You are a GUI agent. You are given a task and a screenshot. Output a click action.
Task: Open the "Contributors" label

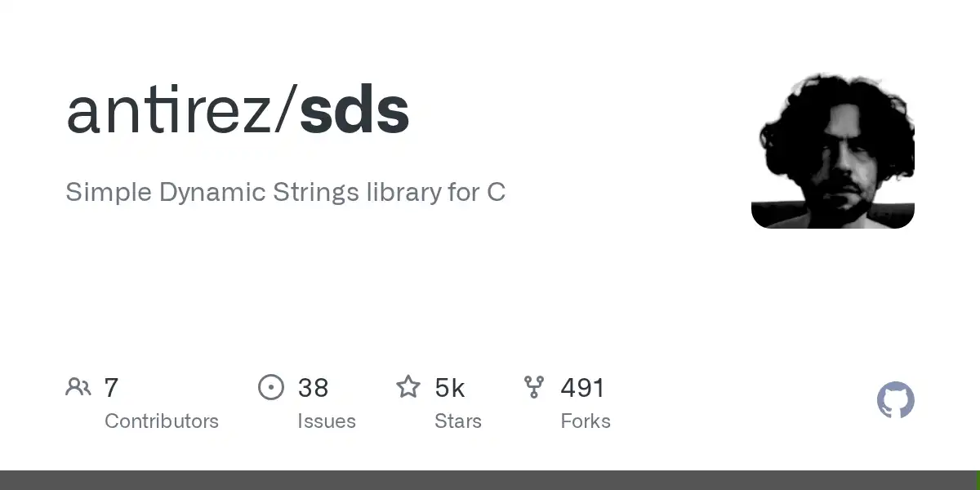tap(162, 421)
